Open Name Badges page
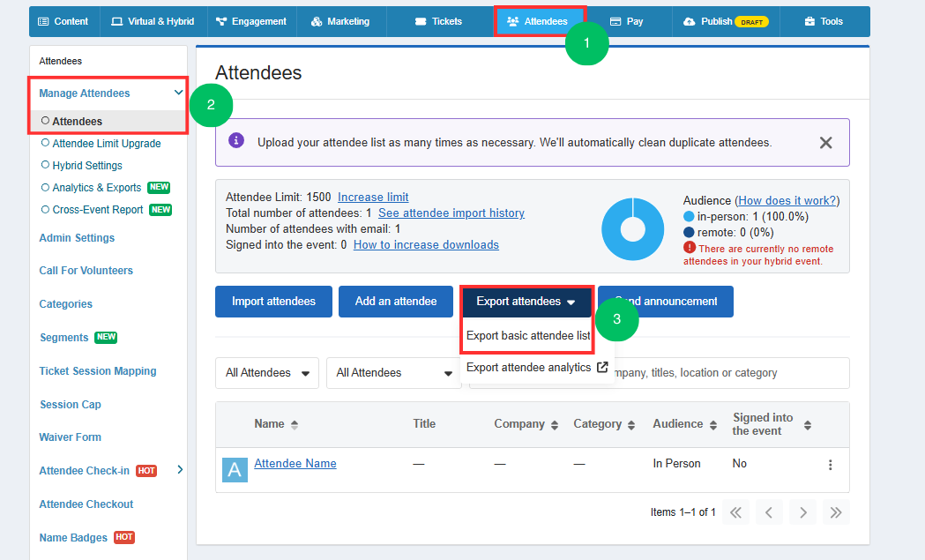The height and width of the screenshot is (560, 925). [x=73, y=538]
